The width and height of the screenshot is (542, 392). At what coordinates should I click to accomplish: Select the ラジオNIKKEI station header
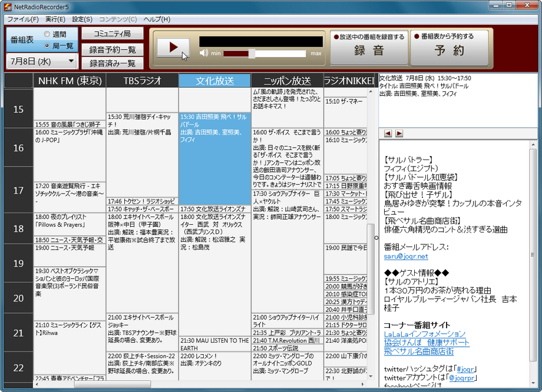click(349, 81)
